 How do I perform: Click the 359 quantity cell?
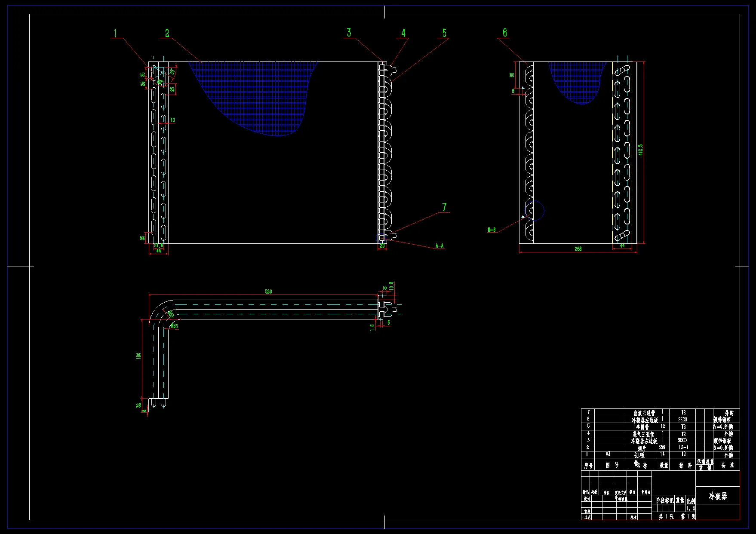tap(662, 448)
